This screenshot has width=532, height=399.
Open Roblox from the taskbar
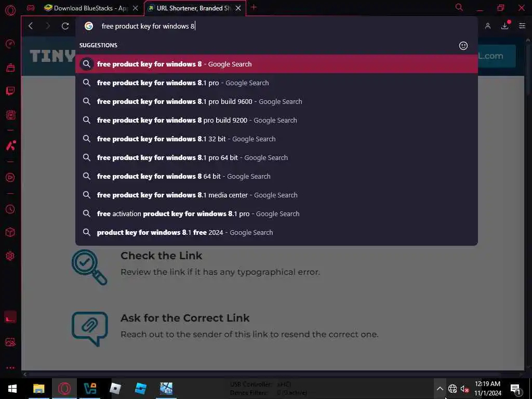(115, 389)
